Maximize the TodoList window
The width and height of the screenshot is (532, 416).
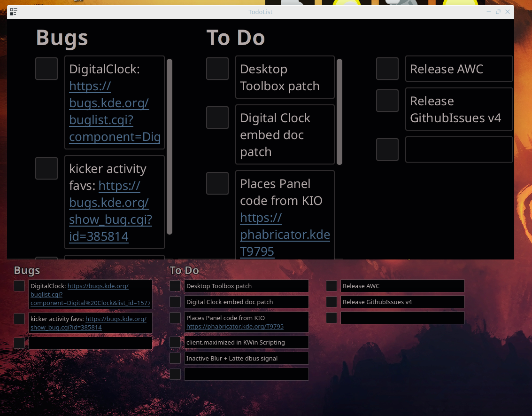click(498, 12)
